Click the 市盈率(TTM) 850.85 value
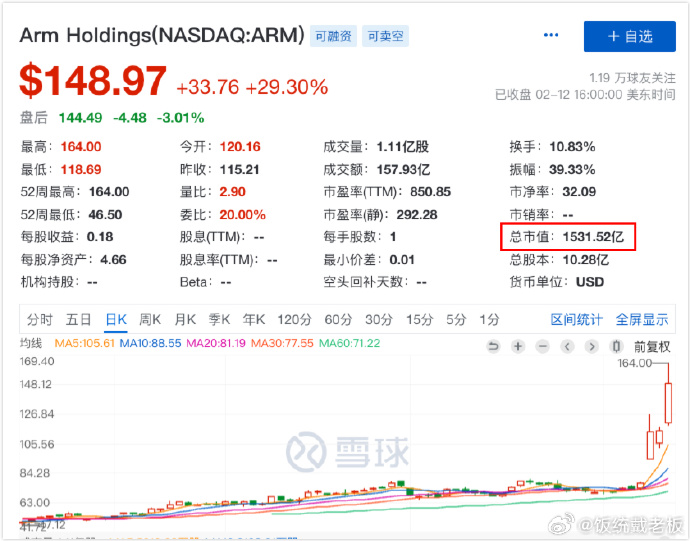This screenshot has width=690, height=541. (x=430, y=192)
